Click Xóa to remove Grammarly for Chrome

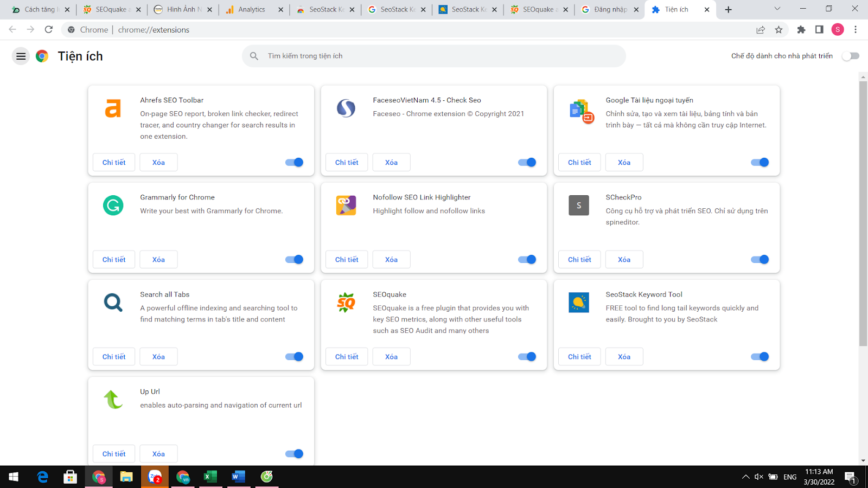click(x=158, y=259)
